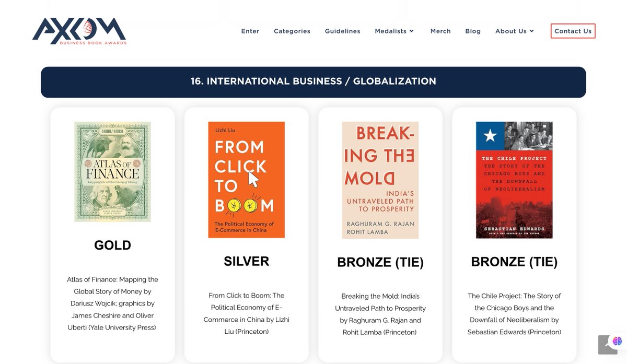Image resolution: width=627 pixels, height=364 pixels.
Task: View the Atlas of Finance book cover
Action: pyautogui.click(x=112, y=172)
